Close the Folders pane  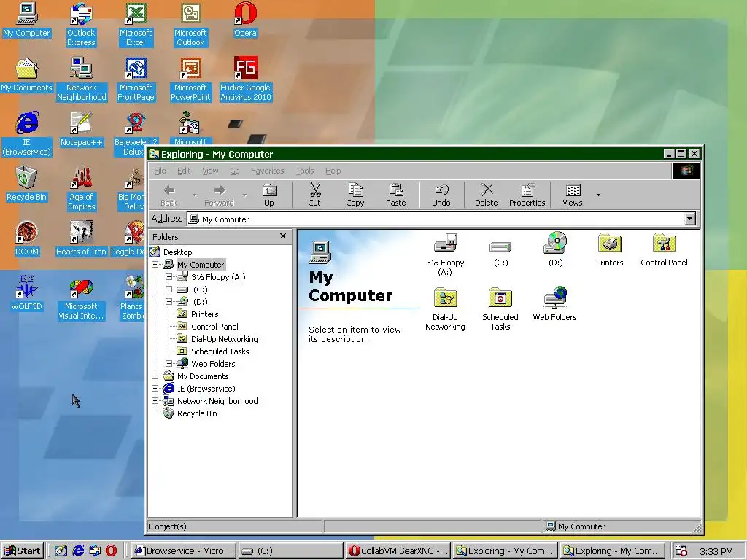283,236
